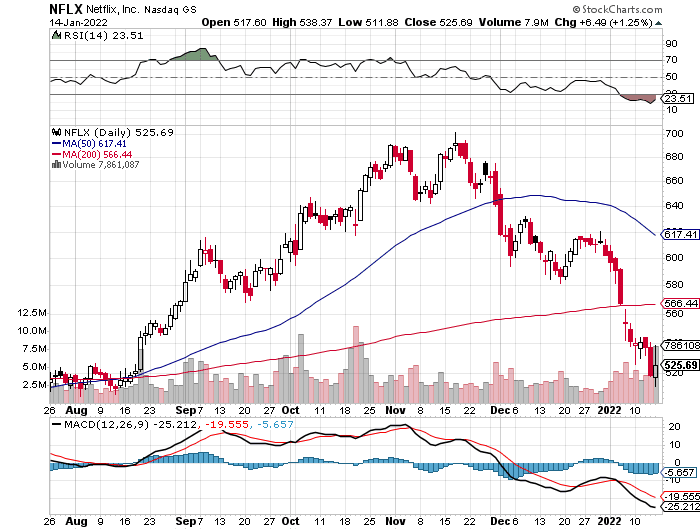Click the MACD(12,26,9) -25.212 legend text
Image resolution: width=700 pixels, height=530 pixels.
[x=130, y=425]
